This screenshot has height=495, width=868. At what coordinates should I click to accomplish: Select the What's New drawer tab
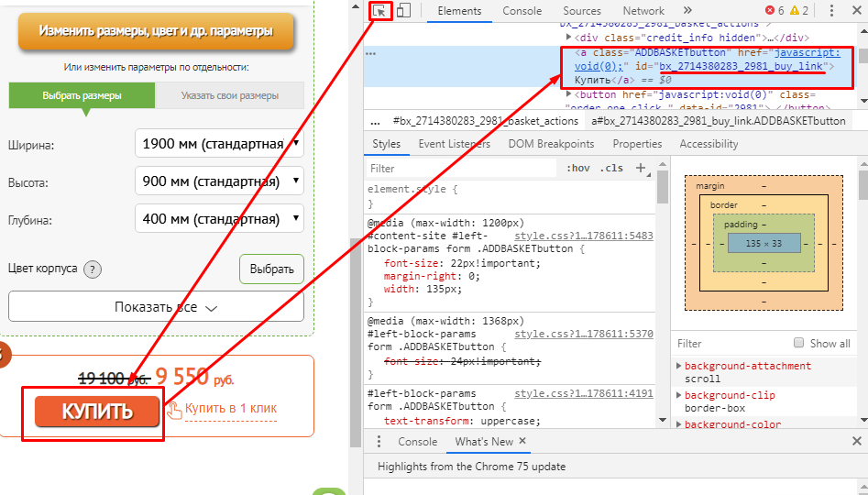tap(484, 441)
